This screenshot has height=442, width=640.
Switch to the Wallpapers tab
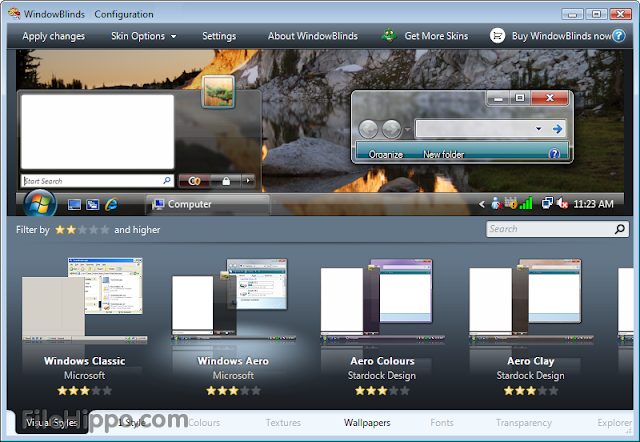[x=367, y=423]
